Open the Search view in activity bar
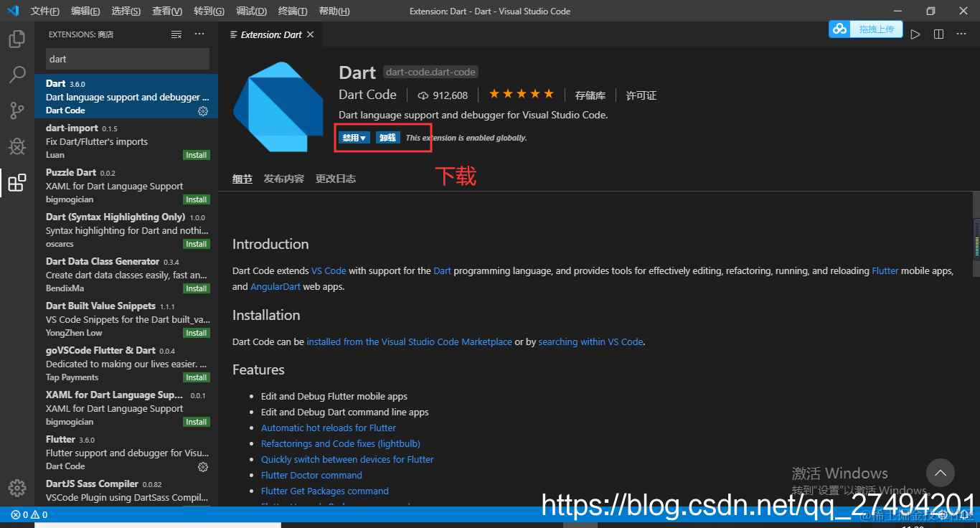 [17, 75]
